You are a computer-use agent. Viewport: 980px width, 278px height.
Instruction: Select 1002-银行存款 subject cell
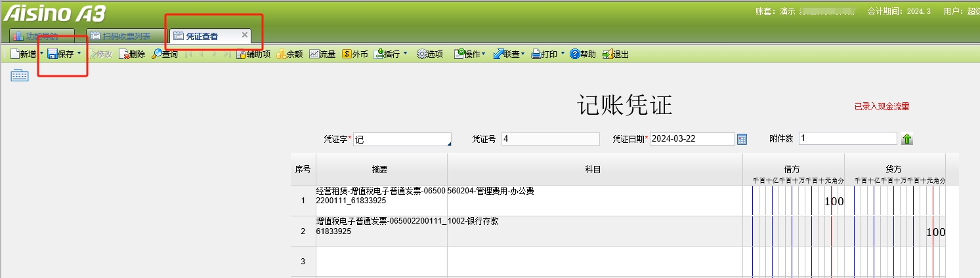click(595, 231)
